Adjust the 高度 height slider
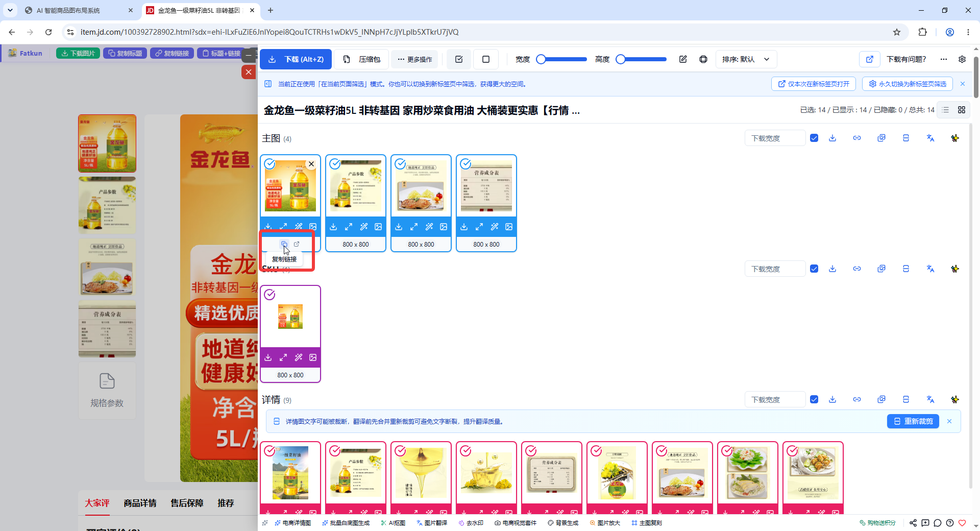Image resolution: width=980 pixels, height=531 pixels. tap(642, 59)
